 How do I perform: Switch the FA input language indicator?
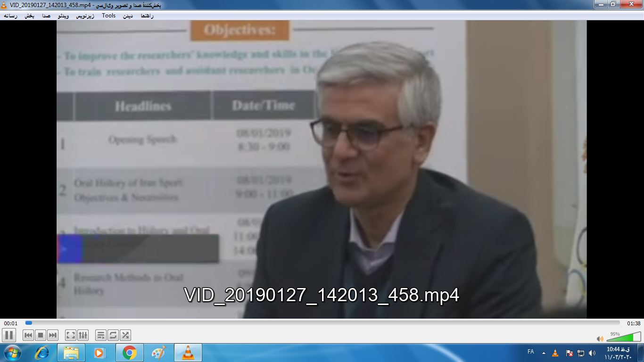point(530,352)
